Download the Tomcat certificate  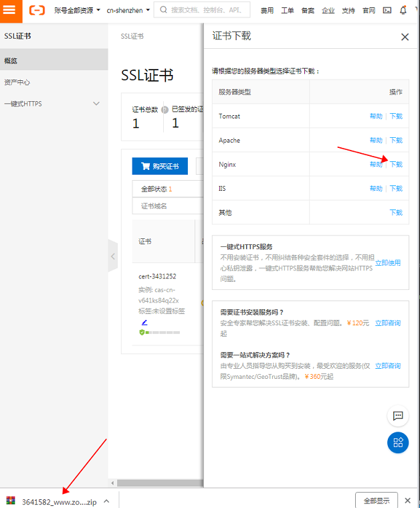[396, 116]
